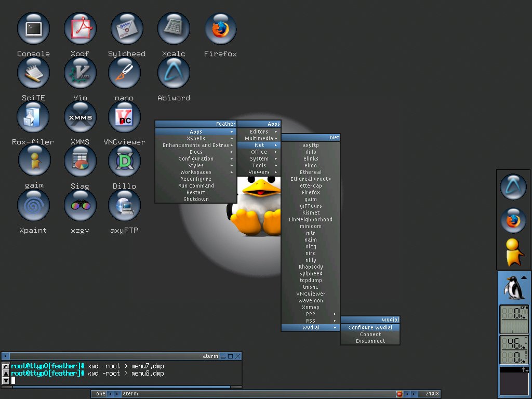Launch Ethereal <root> from Net menu
The image size is (532, 399).
tap(311, 179)
